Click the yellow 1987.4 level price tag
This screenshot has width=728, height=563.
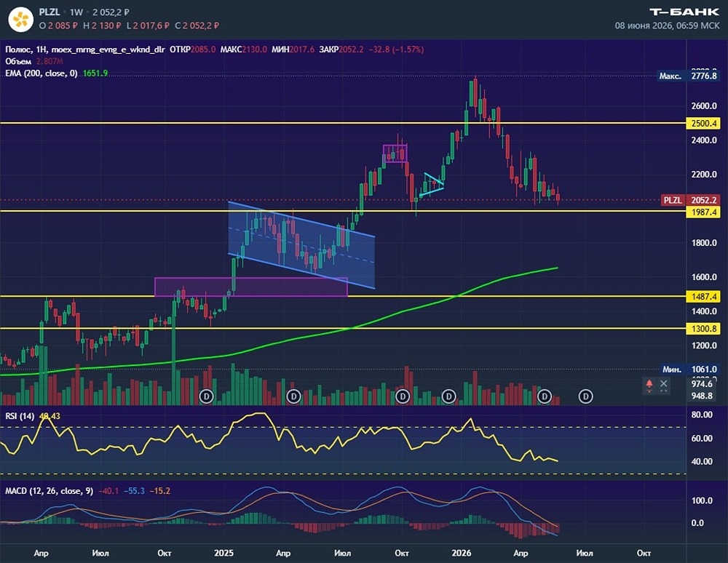tap(703, 212)
